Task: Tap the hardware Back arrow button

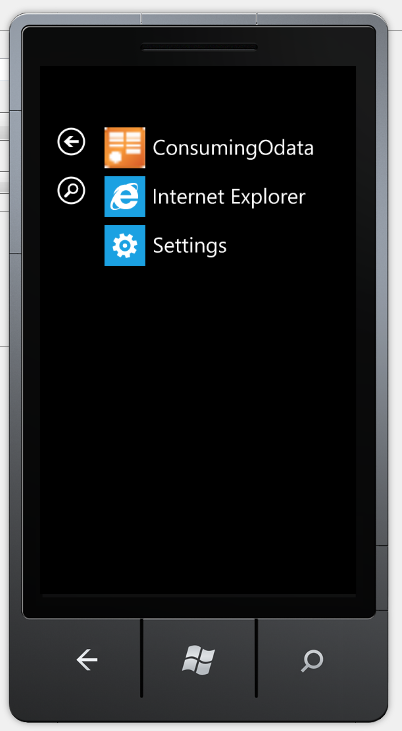Action: [87, 660]
